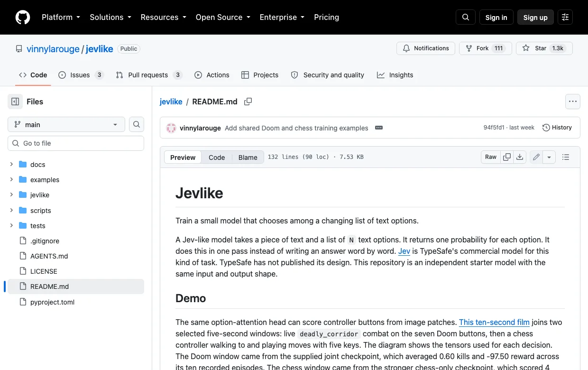Open commit message 'Add shared Doom and chess'
Screen dimensions: 588x370
296,128
